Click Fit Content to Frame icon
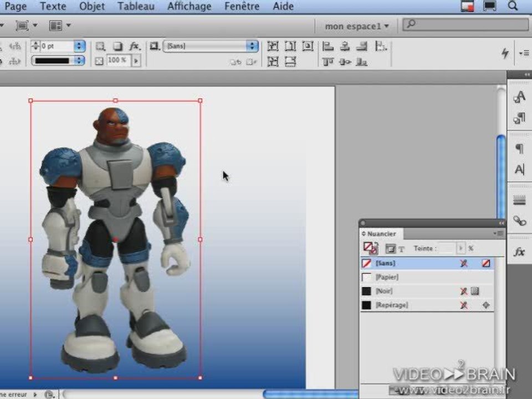Screen dimensions: 532x399 273,46
